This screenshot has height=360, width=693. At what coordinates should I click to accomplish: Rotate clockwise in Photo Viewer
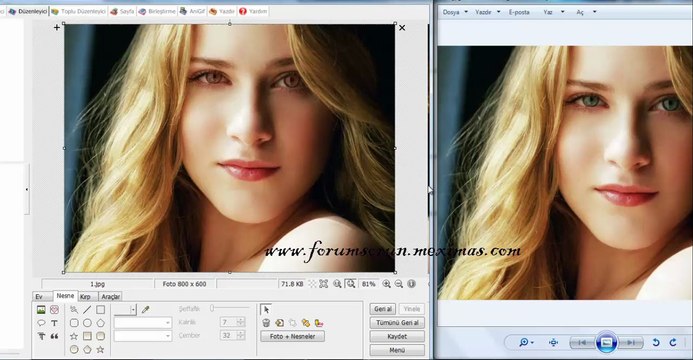(x=673, y=342)
